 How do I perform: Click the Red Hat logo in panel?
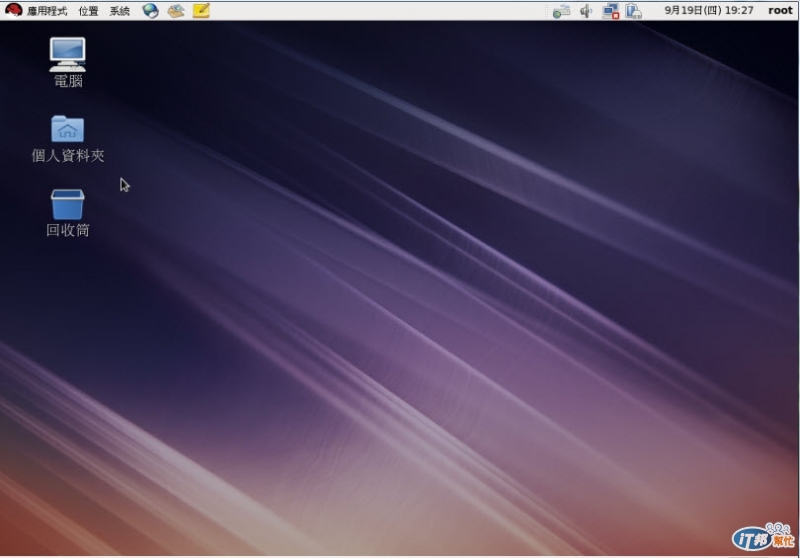click(x=14, y=10)
